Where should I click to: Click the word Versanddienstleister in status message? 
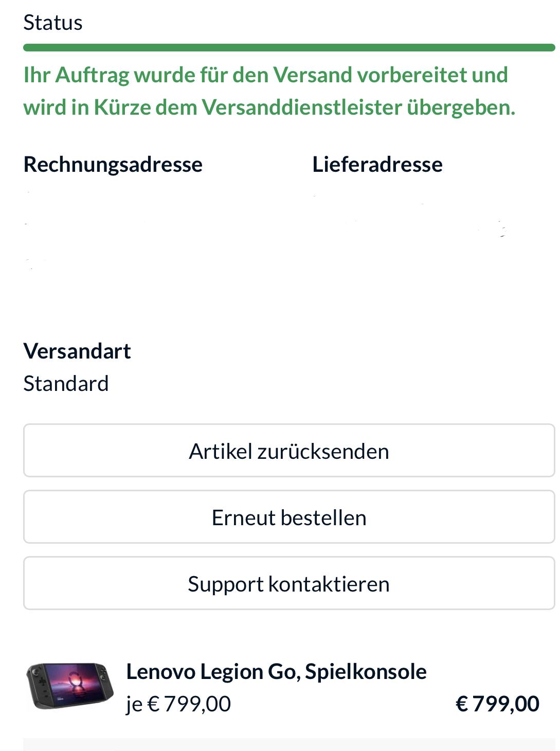tap(301, 108)
